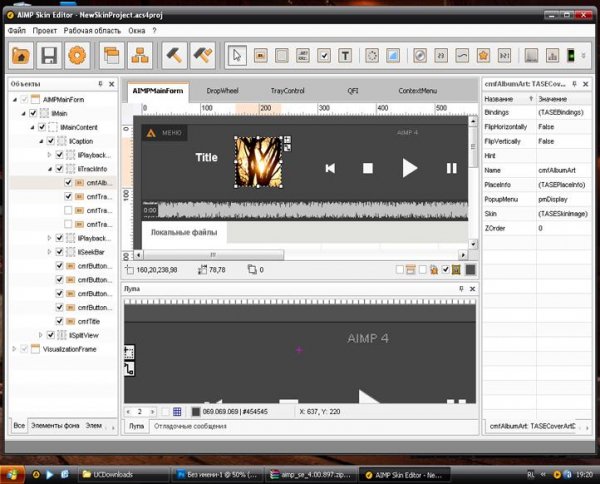Toggle the cmfTitle checkbox
600x484 pixels.
coord(59,321)
